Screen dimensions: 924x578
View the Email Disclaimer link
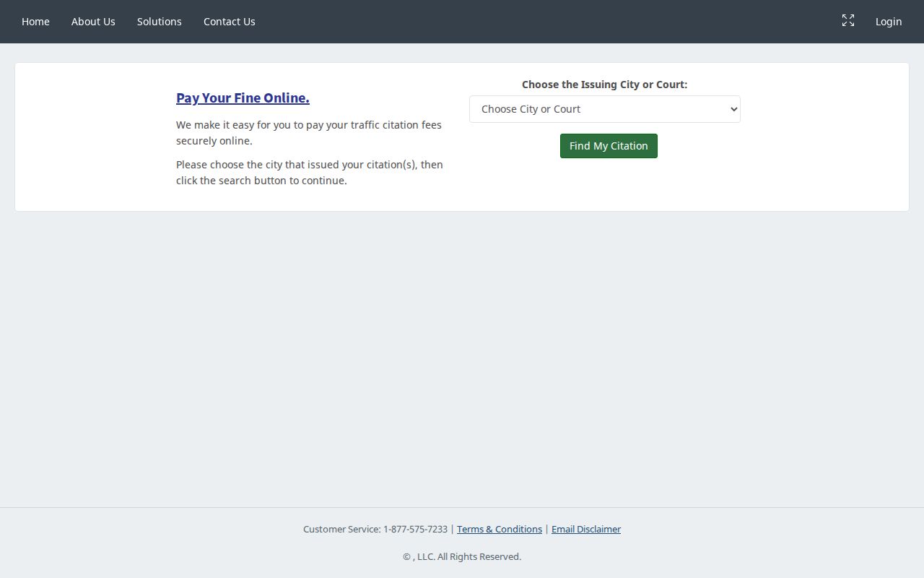tap(586, 529)
